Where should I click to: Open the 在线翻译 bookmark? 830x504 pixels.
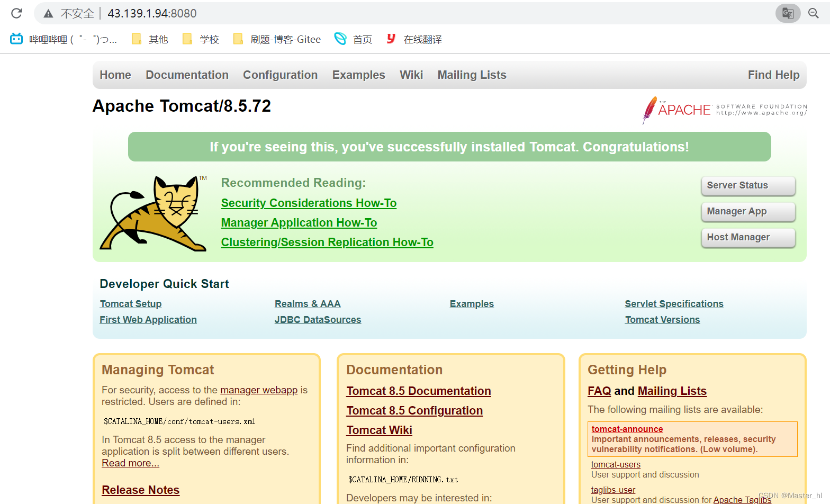[414, 39]
